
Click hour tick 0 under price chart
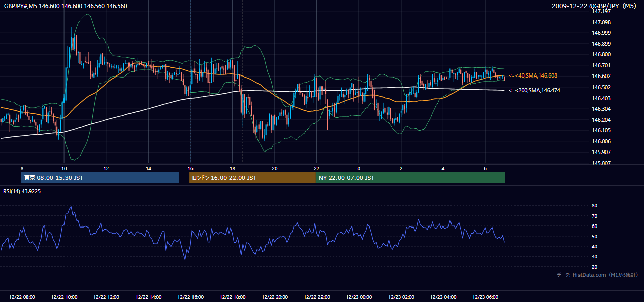tap(359, 168)
